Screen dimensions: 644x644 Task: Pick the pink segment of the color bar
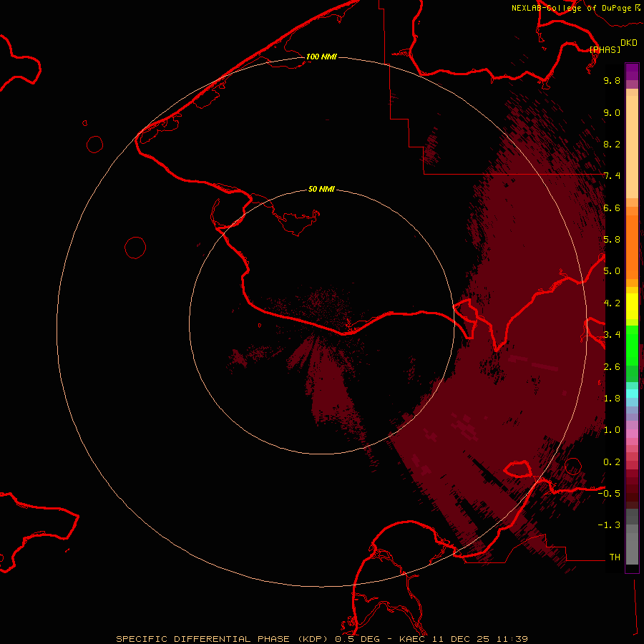[632, 434]
